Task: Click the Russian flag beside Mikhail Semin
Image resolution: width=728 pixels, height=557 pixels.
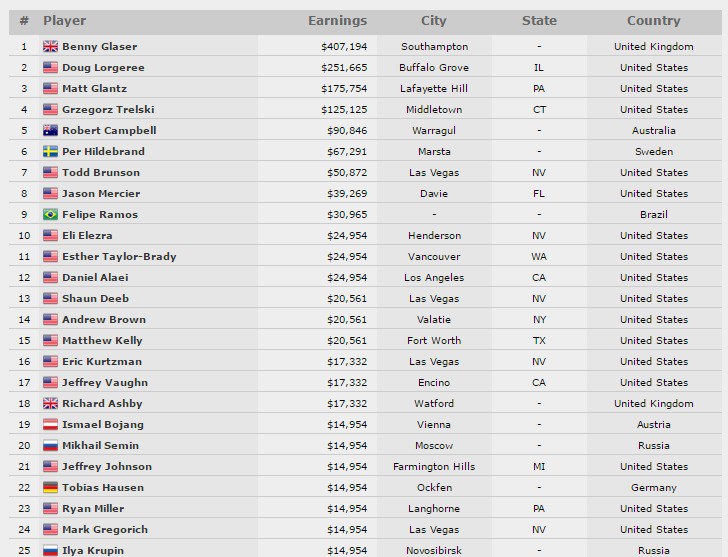Action: click(x=50, y=446)
